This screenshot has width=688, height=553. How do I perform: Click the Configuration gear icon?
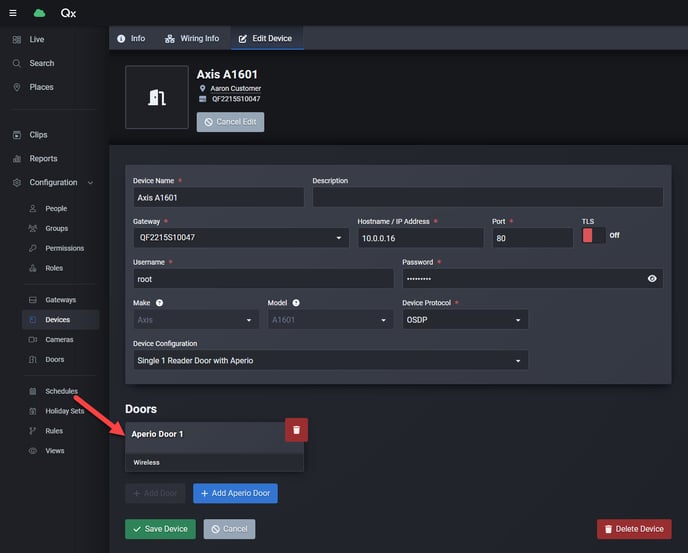(x=17, y=183)
